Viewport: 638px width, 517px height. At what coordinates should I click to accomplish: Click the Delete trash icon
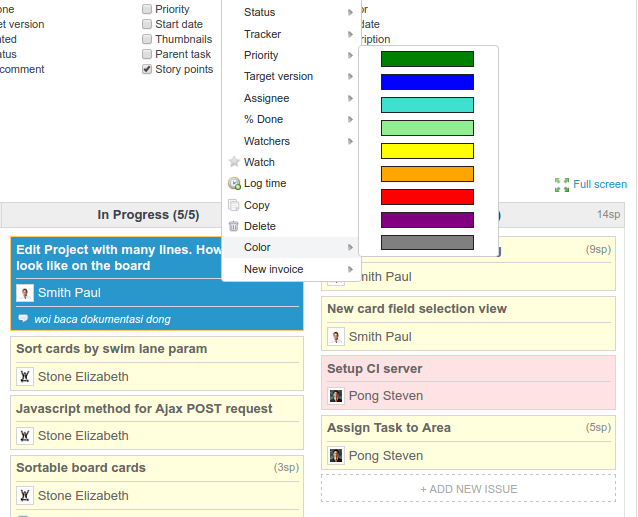tap(234, 227)
